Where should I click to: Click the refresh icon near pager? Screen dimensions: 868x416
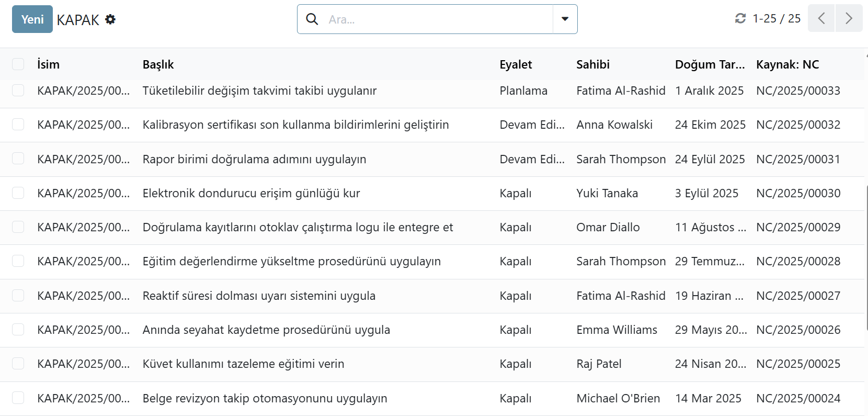(x=740, y=19)
